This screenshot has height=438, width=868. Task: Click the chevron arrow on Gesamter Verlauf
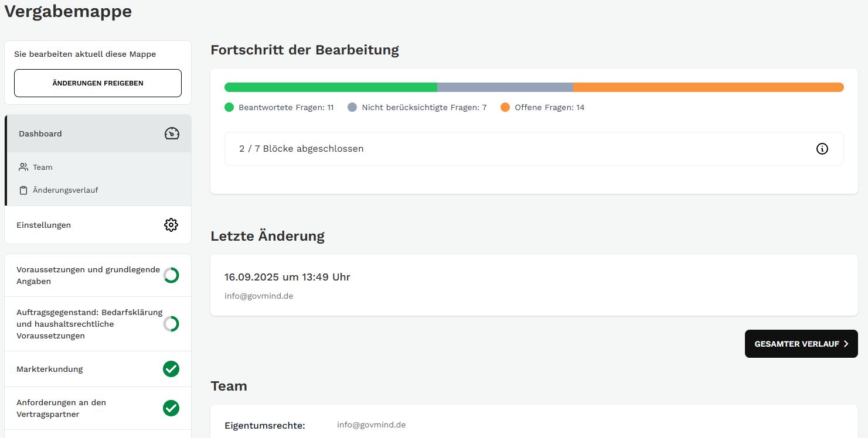click(x=846, y=344)
